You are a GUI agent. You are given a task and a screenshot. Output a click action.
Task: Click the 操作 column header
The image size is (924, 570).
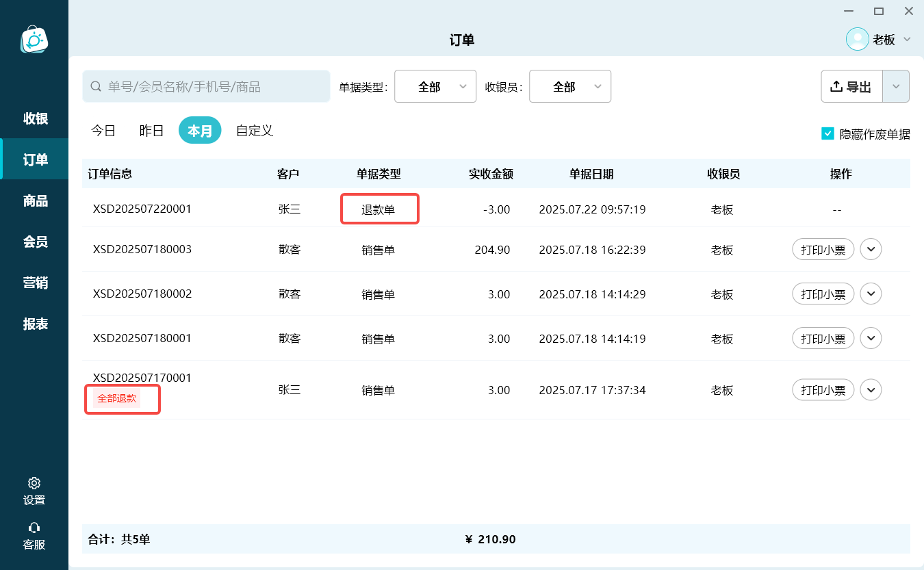(840, 174)
